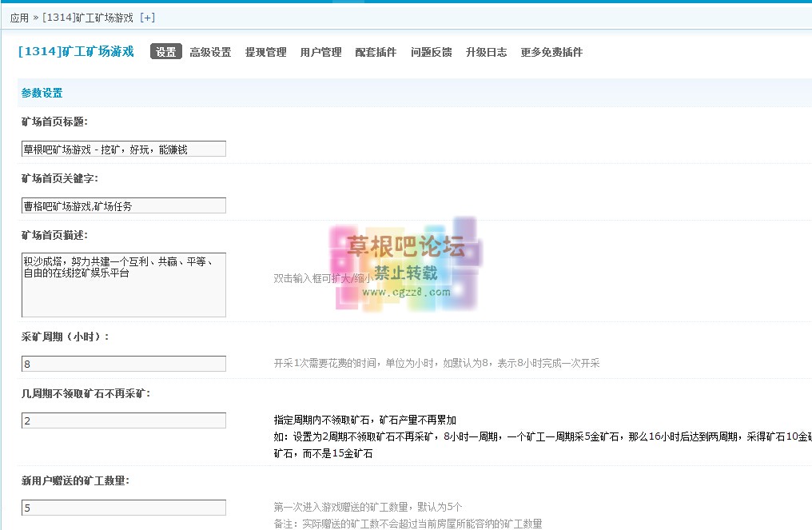Select the 设置 tab
This screenshot has height=530, width=812.
166,52
